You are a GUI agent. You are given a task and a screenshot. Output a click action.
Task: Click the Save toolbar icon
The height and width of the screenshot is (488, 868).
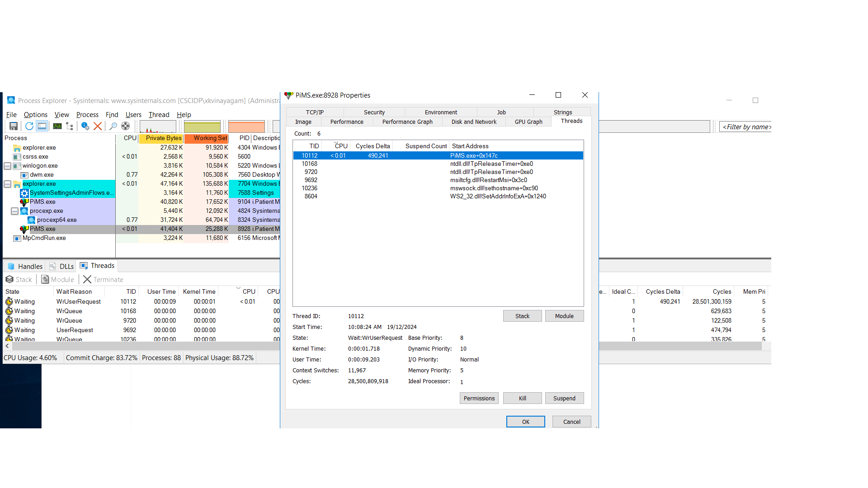(x=14, y=126)
